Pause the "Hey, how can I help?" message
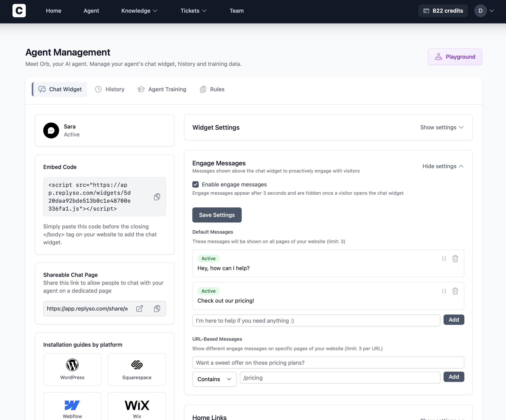The image size is (506, 420). pos(444,259)
